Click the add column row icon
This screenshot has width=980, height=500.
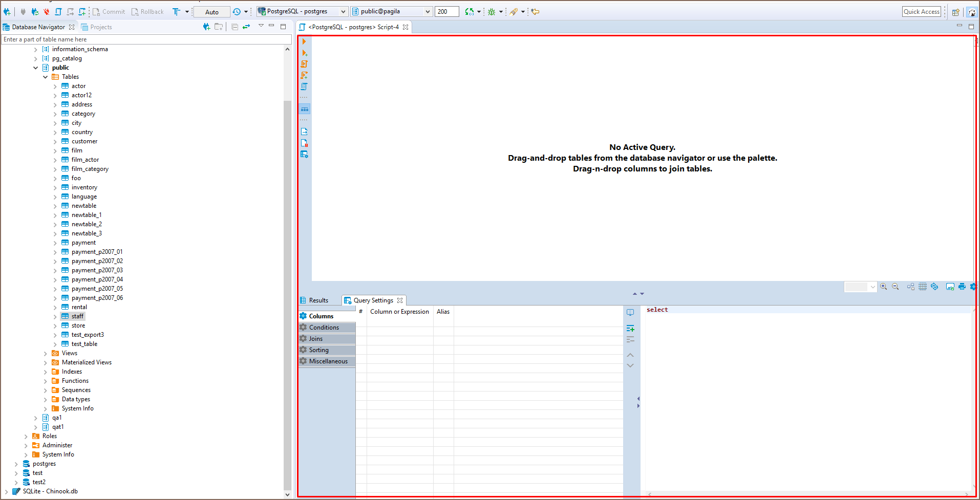tap(630, 328)
